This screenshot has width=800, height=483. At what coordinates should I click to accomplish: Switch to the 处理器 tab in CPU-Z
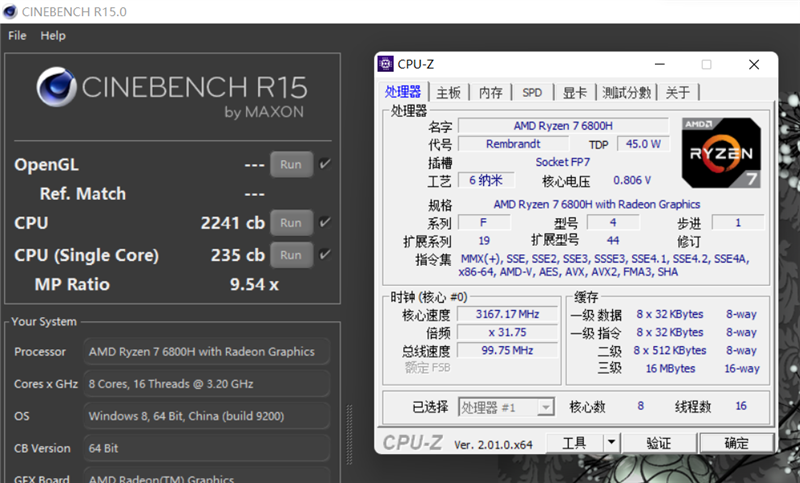tap(403, 92)
